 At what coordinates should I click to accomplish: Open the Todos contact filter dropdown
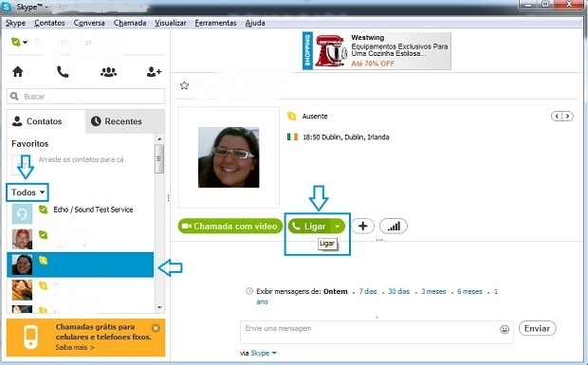tap(28, 192)
